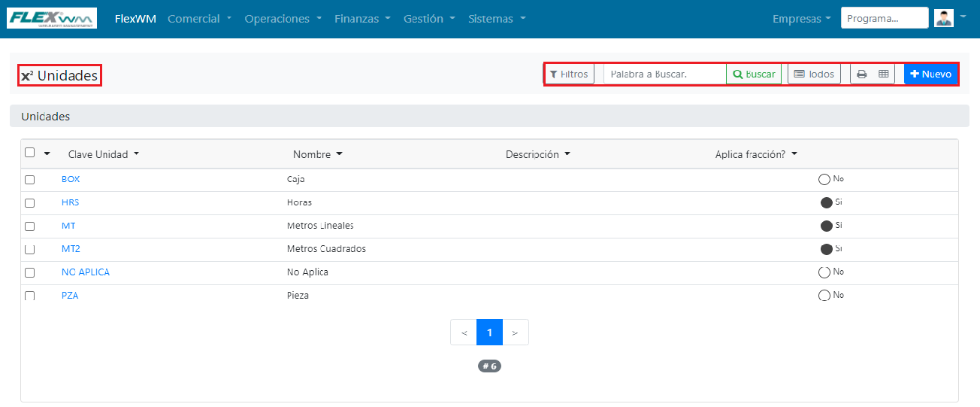Click the Todos list button
The image size is (980, 407).
(x=814, y=74)
